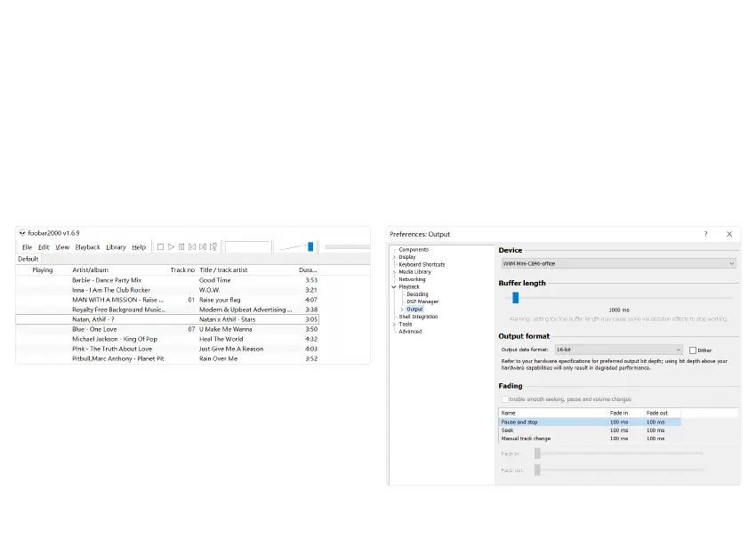
Task: Expand the Tools tree node
Action: (x=394, y=324)
